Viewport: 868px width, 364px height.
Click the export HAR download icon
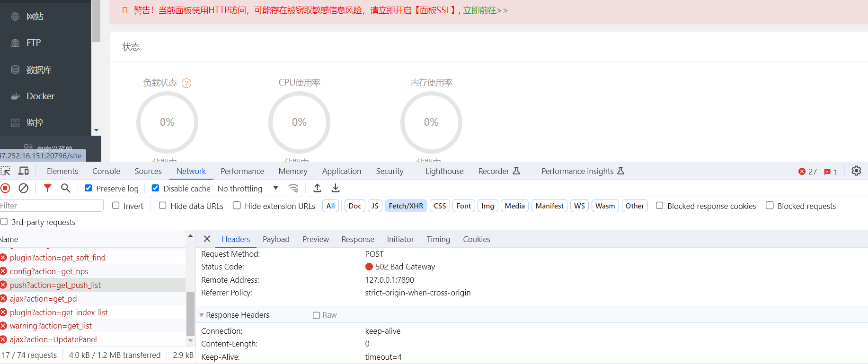tap(336, 188)
